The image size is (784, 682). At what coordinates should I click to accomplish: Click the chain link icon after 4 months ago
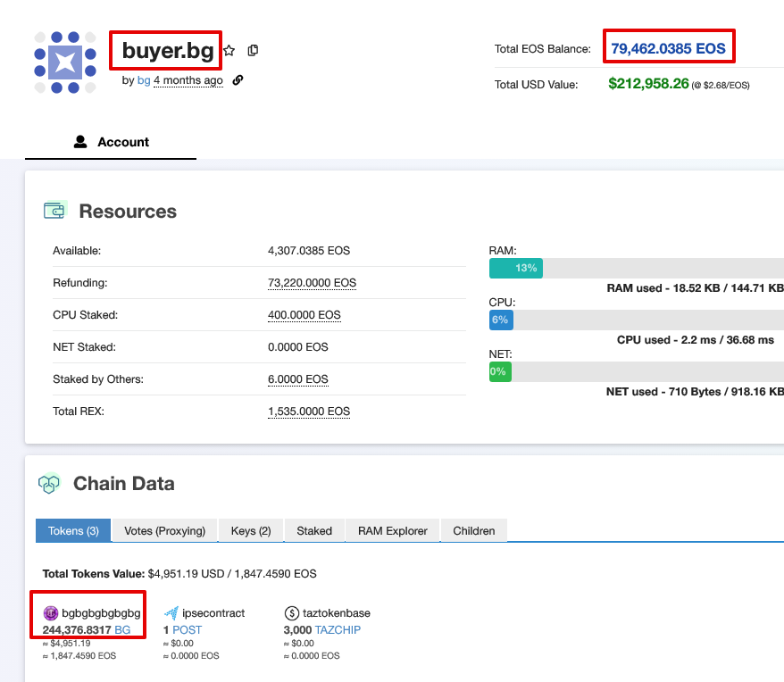tap(238, 80)
